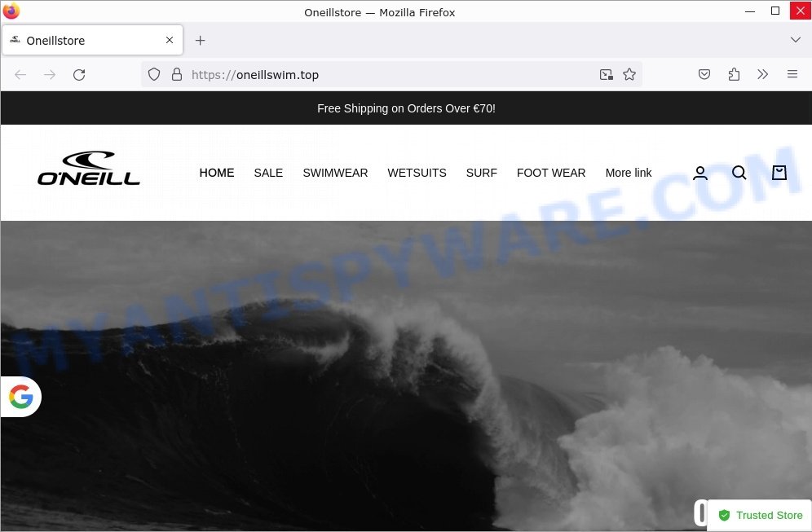Screen dimensions: 812x532
Task: Open the HOME nav item
Action: (x=217, y=173)
